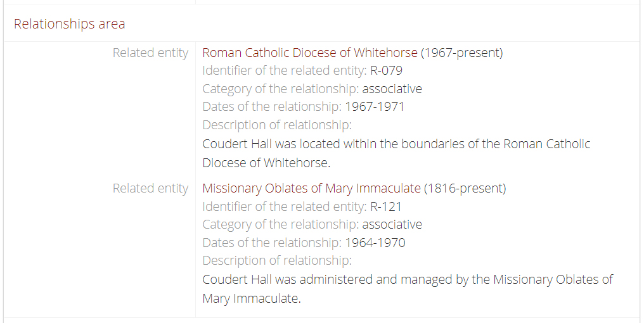Click the second Related entity label
This screenshot has height=323, width=644.
tap(150, 188)
